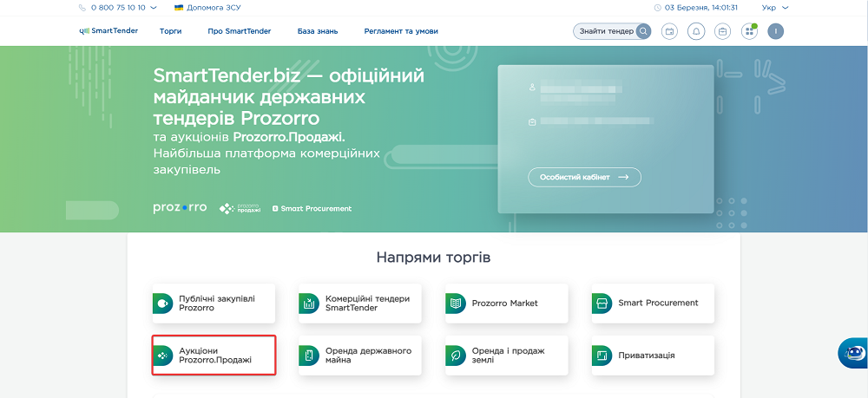Click the Особистий кабінет button
Image resolution: width=868 pixels, height=398 pixels.
point(584,177)
